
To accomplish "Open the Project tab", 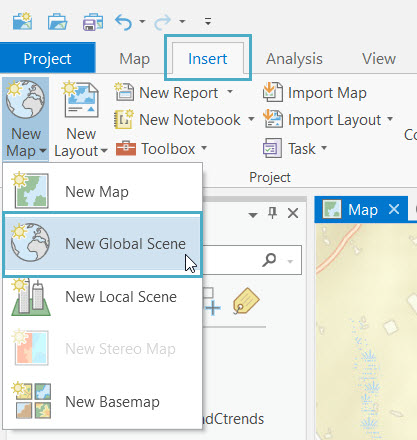I will point(47,59).
